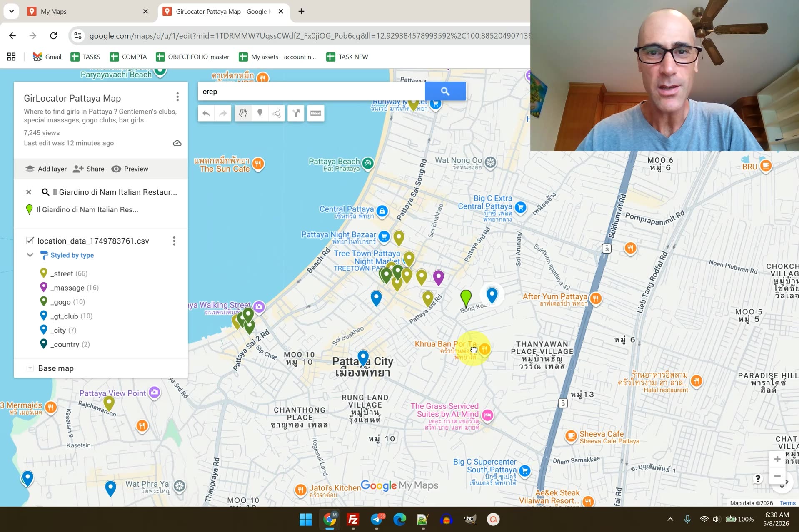This screenshot has width=799, height=532.
Task: Close the Il Giardino search result
Action: pyautogui.click(x=29, y=192)
